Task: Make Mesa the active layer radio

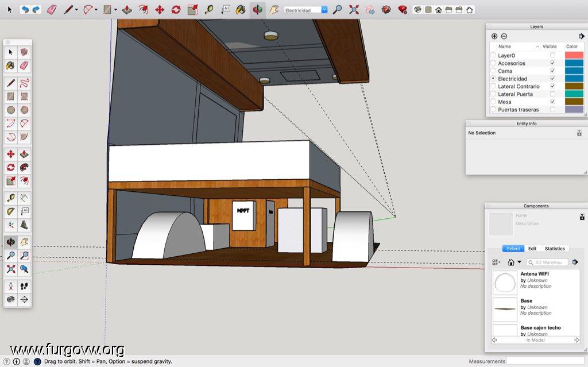Action: (493, 102)
